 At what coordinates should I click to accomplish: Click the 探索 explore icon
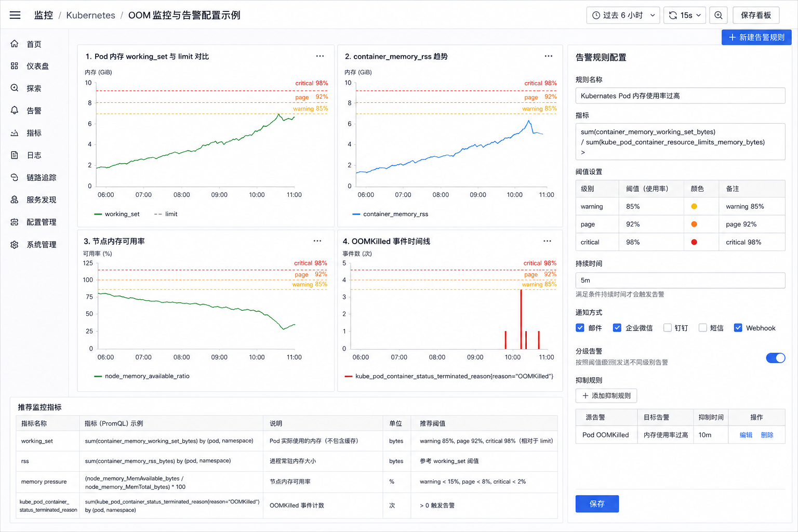click(15, 88)
